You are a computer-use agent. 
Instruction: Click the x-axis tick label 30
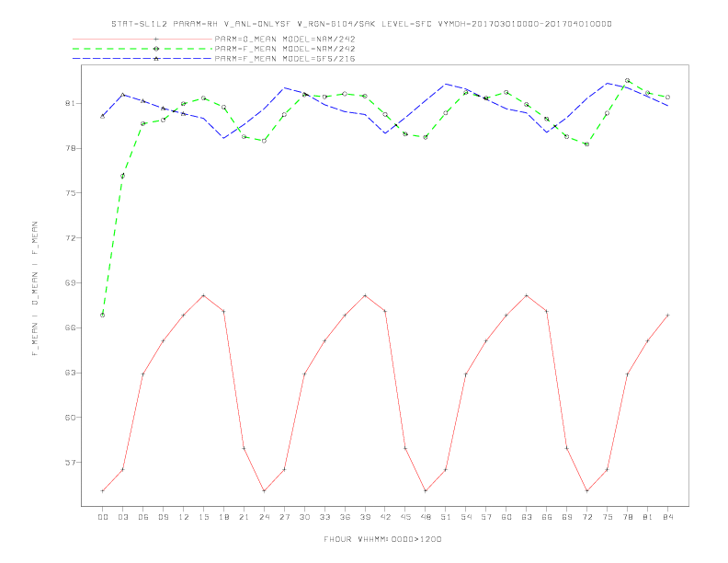click(304, 517)
